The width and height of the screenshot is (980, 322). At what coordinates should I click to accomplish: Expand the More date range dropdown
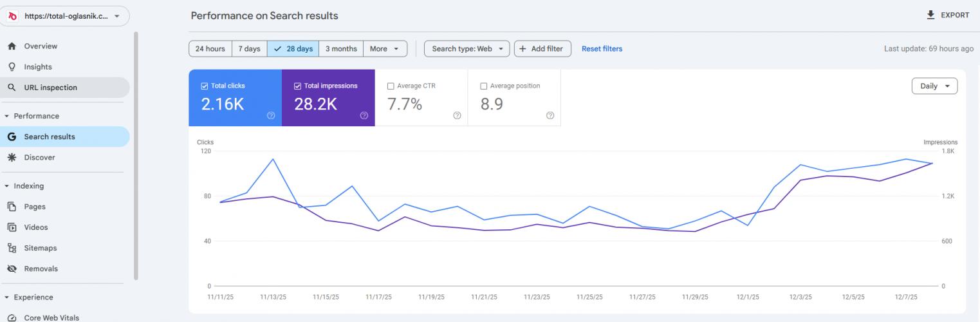[385, 49]
